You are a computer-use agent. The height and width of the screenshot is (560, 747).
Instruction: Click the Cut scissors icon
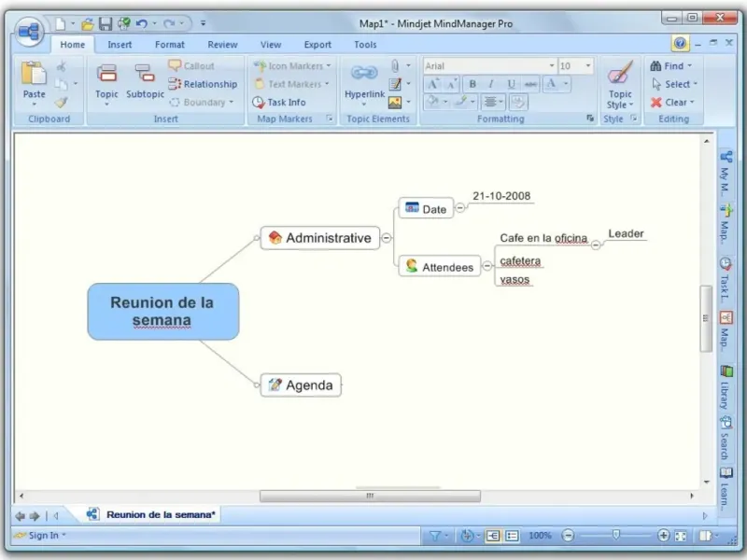click(x=62, y=65)
